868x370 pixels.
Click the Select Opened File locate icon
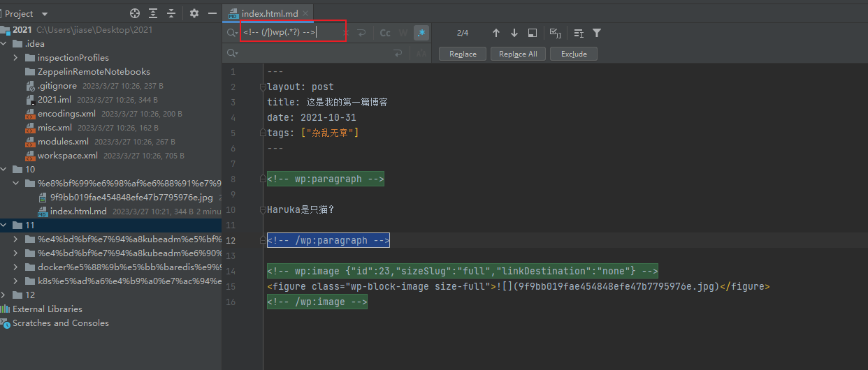tap(135, 14)
